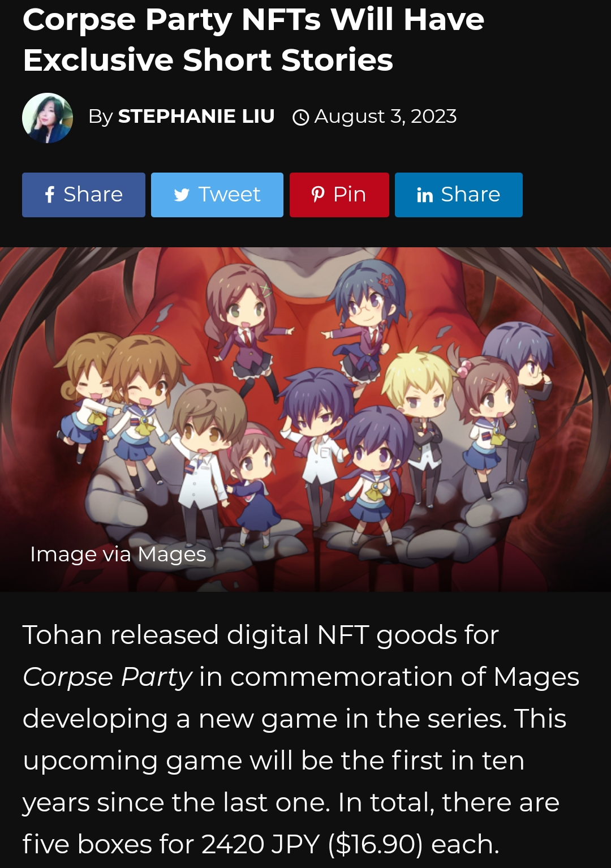Click the Pinterest P icon
The height and width of the screenshot is (868, 611).
coord(318,195)
